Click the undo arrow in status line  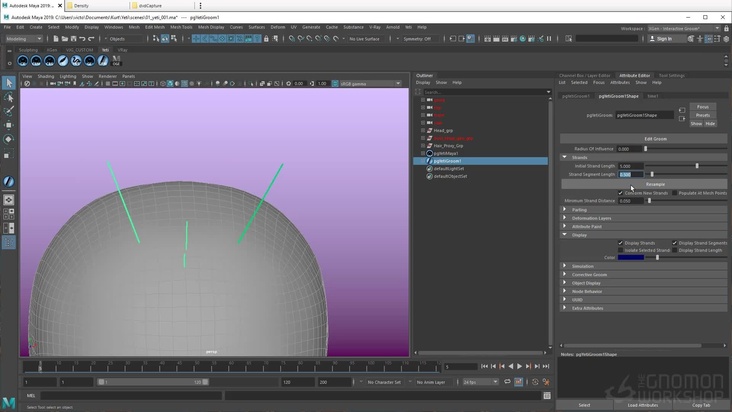(81, 39)
